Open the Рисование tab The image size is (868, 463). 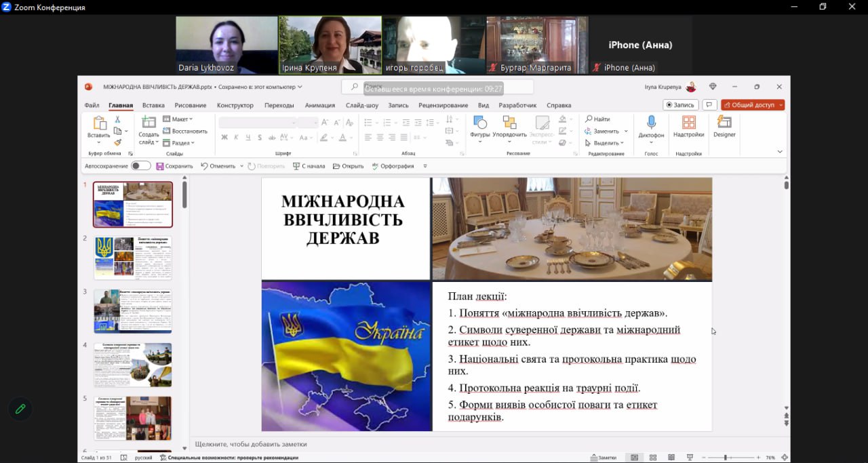pyautogui.click(x=191, y=105)
